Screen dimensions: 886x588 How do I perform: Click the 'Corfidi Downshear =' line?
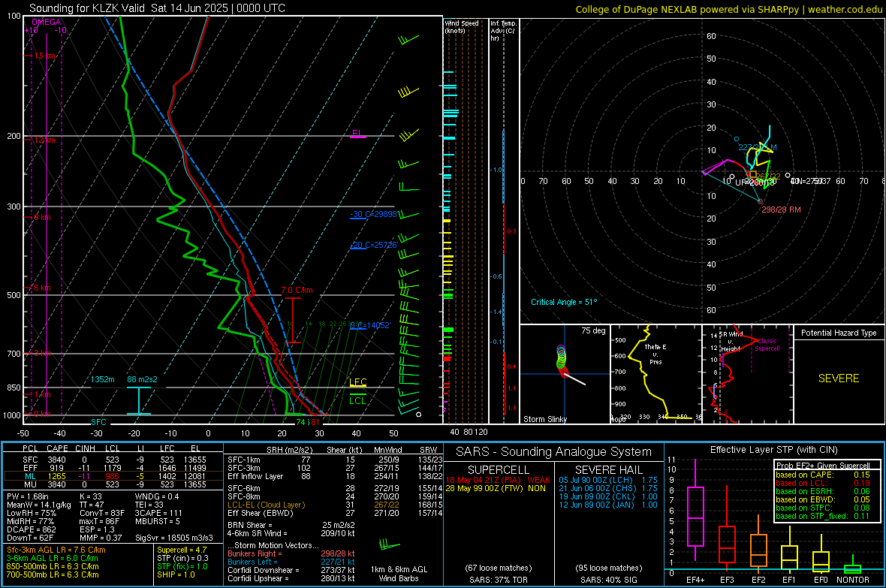click(x=291, y=570)
